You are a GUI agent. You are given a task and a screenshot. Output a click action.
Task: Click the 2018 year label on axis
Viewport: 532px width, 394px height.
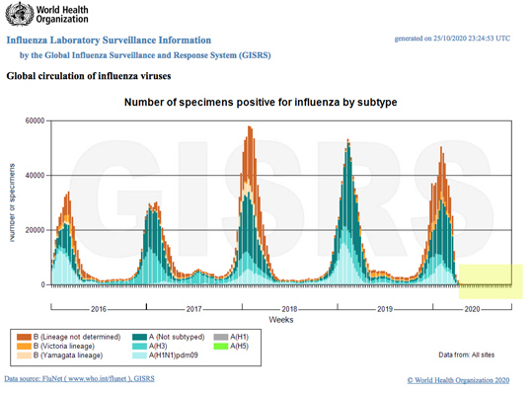[x=289, y=309]
